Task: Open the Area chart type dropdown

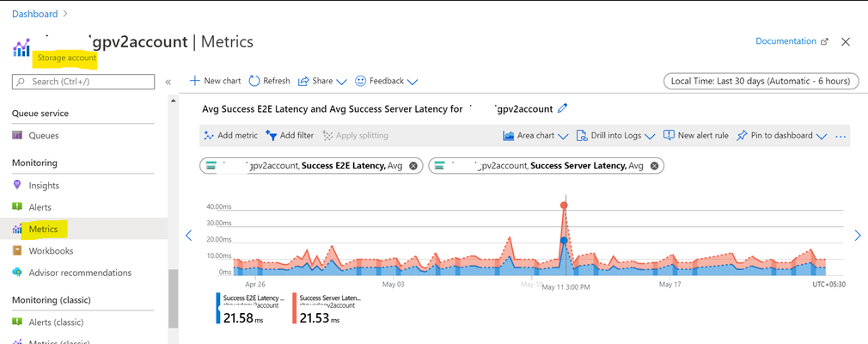Action: (x=535, y=135)
